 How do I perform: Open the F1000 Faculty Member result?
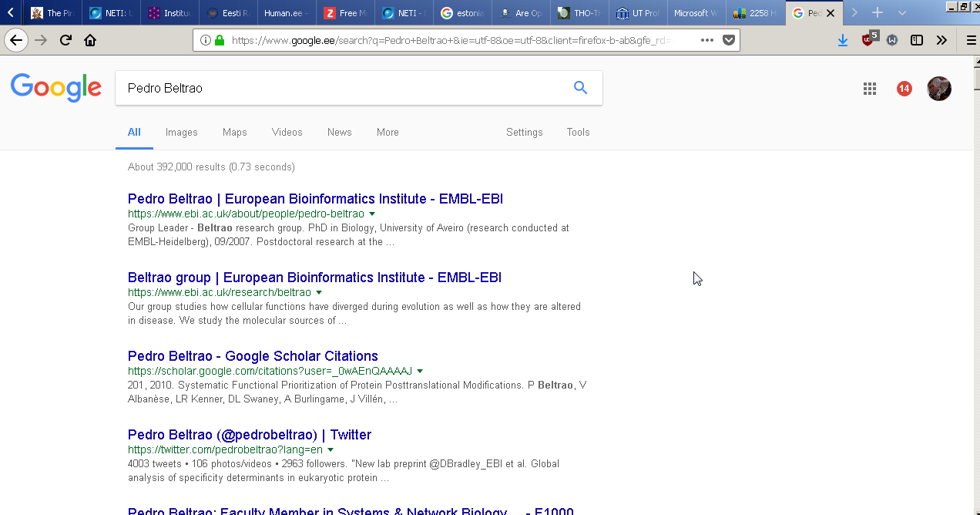pyautogui.click(x=351, y=511)
